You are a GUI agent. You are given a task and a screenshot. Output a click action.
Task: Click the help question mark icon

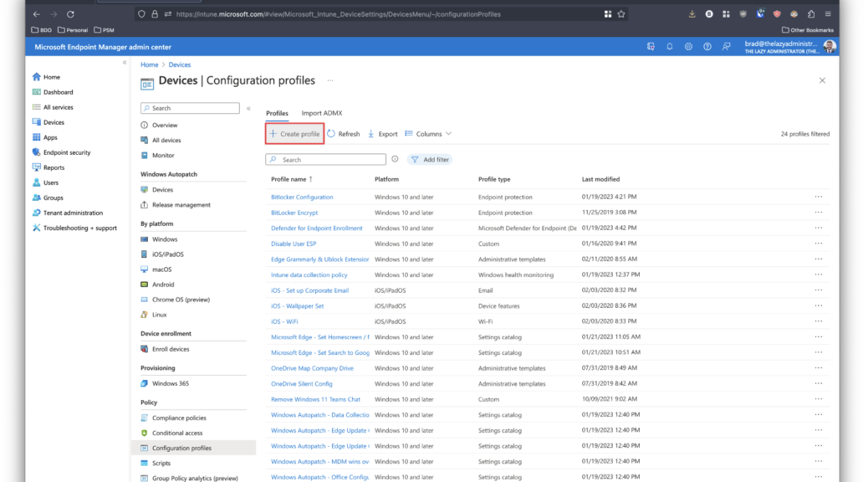click(x=707, y=47)
